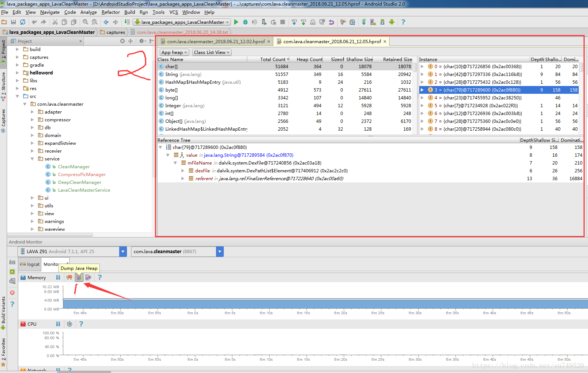
Task: Select the byte[] class row
Action: pyautogui.click(x=286, y=90)
